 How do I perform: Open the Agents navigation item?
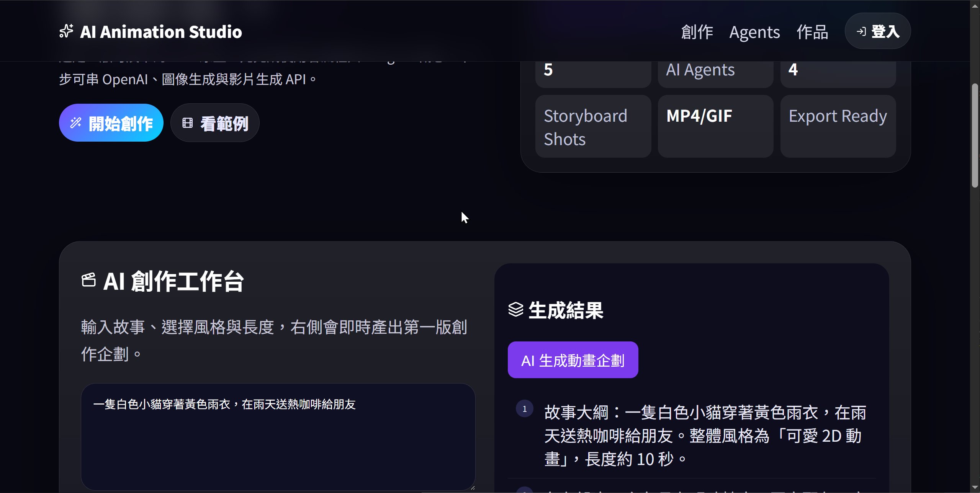point(754,32)
